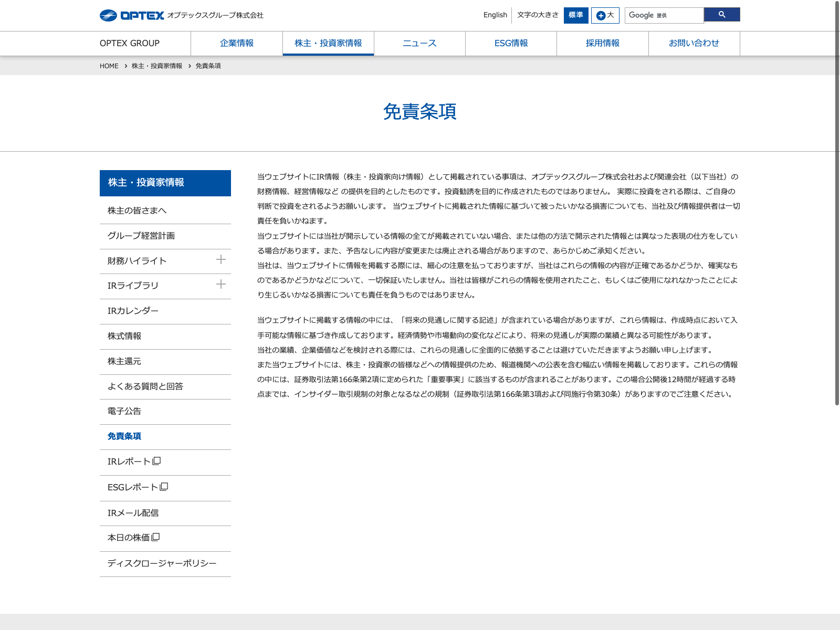Click HOME in the breadcrumb
Image resolution: width=840 pixels, height=630 pixels.
109,66
